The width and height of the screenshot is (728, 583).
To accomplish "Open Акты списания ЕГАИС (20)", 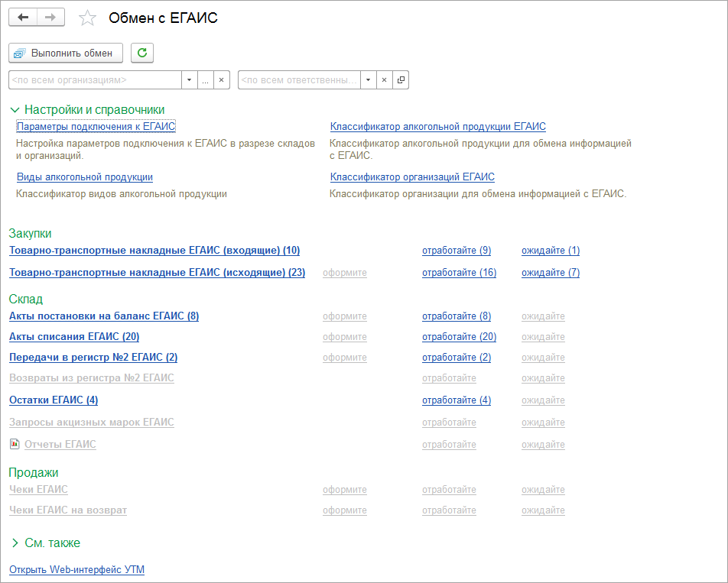I will 74,337.
